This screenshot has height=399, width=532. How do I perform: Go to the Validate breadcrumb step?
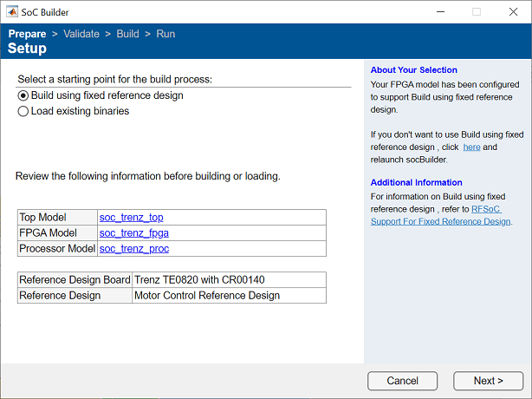[81, 34]
